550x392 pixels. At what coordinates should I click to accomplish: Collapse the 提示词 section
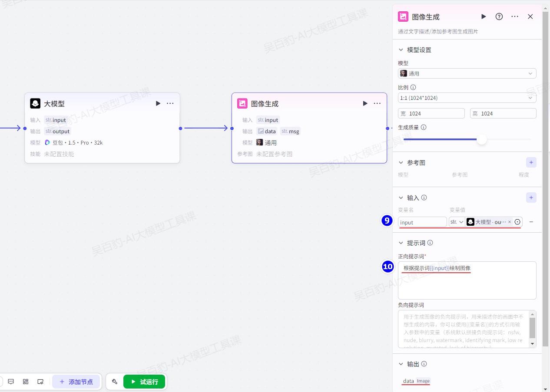401,243
